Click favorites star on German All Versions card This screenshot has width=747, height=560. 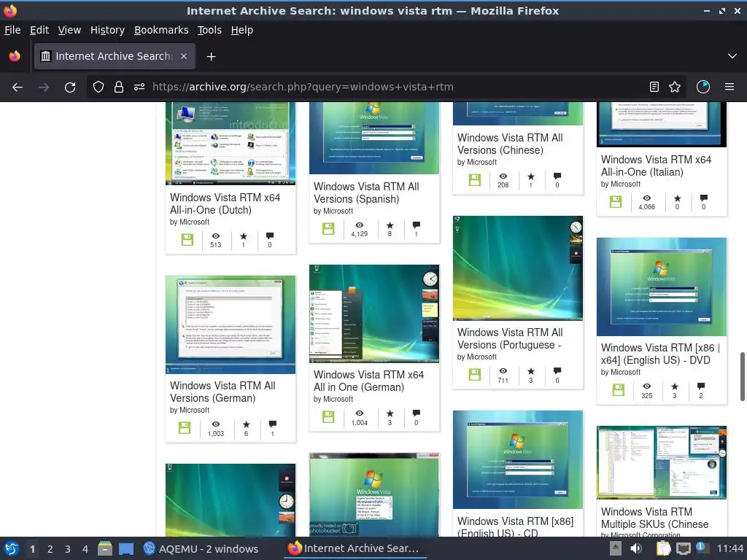(247, 424)
